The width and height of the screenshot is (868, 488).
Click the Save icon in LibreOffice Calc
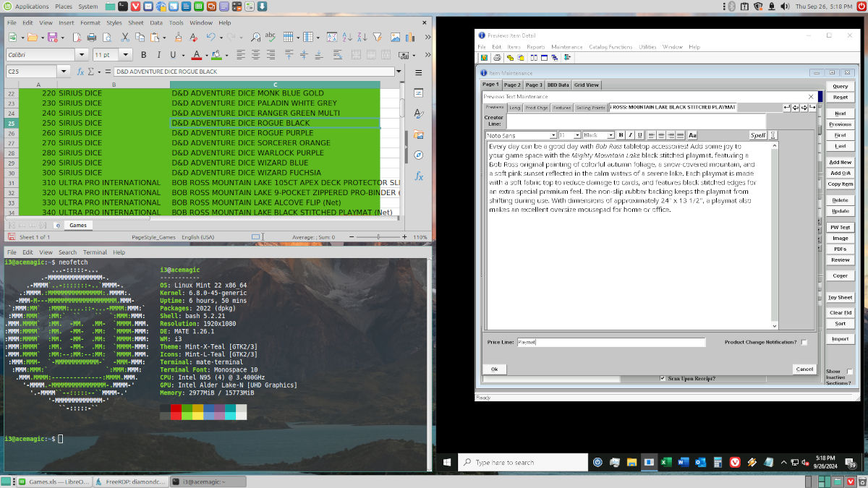(x=52, y=37)
